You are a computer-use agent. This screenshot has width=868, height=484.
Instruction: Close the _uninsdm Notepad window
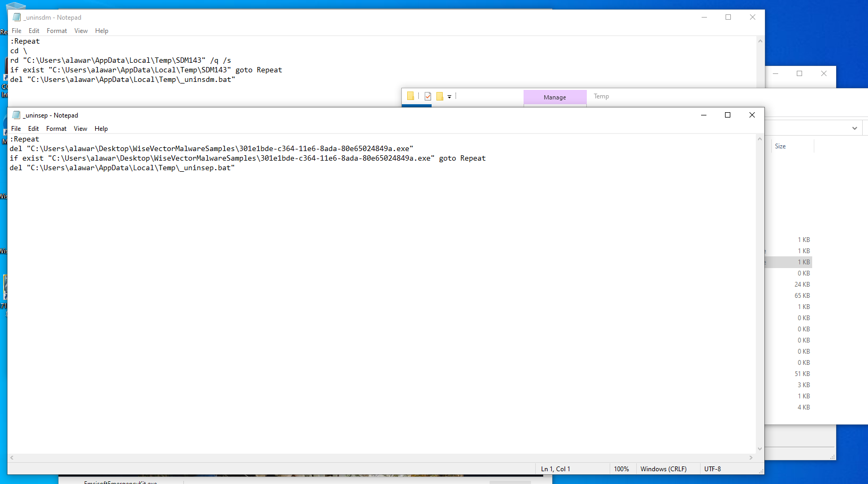pos(753,17)
